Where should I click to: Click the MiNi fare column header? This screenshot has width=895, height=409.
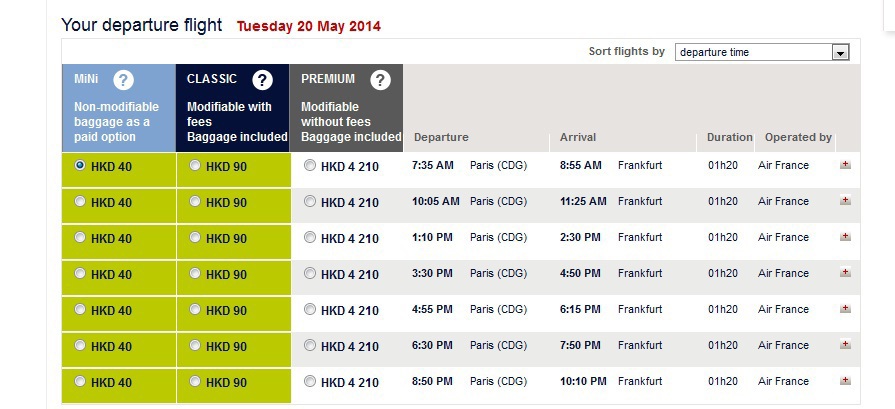(x=119, y=108)
